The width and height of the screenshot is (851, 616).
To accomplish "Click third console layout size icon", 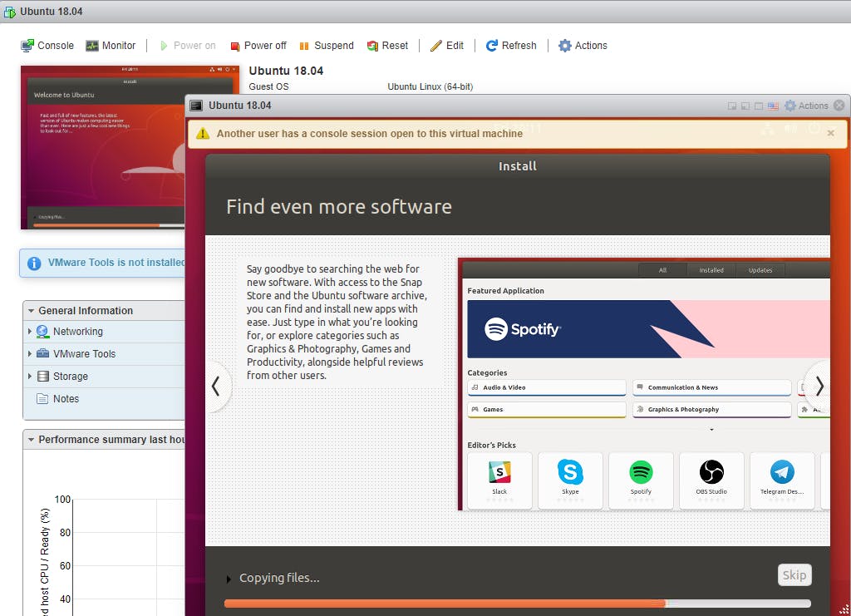I will coord(759,106).
